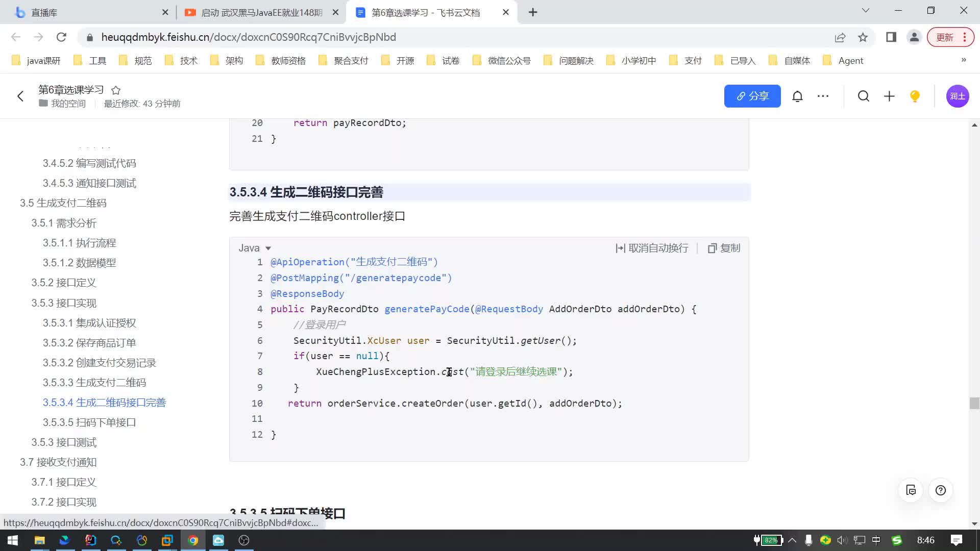Image resolution: width=980 pixels, height=551 pixels.
Task: Open the help question mark button
Action: (x=941, y=490)
